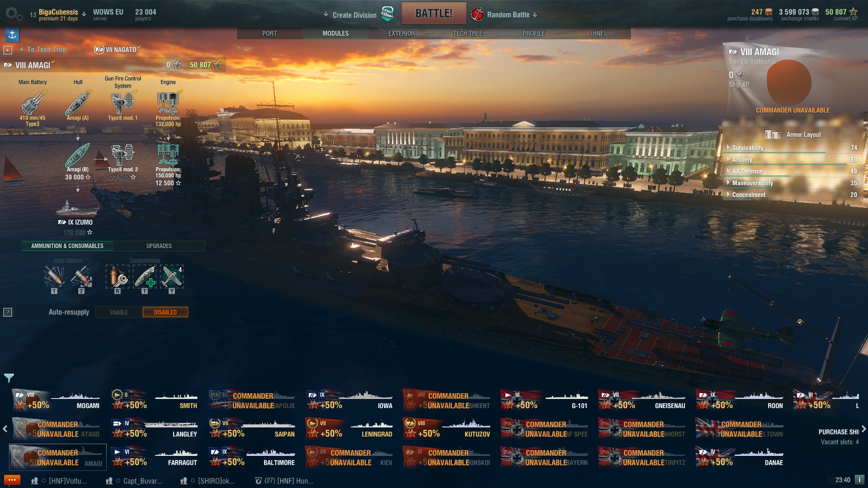Choose the spotter aircraft consumable
Viewport: 868px width, 488px height.
coord(172,277)
